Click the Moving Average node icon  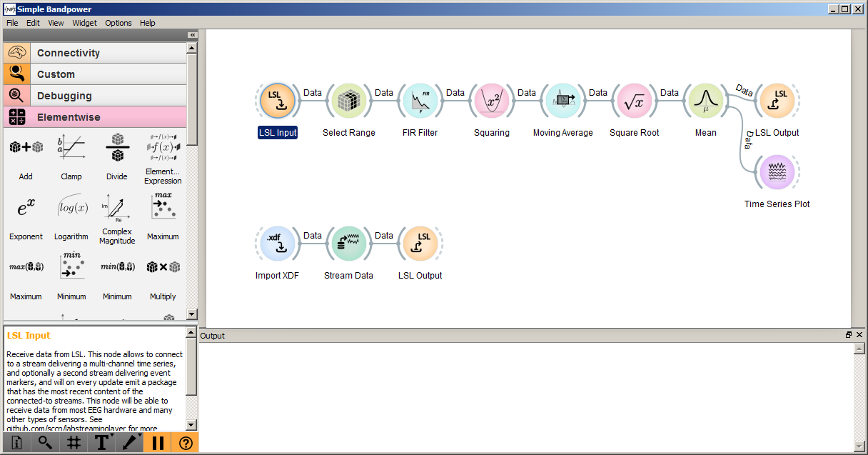(x=563, y=101)
